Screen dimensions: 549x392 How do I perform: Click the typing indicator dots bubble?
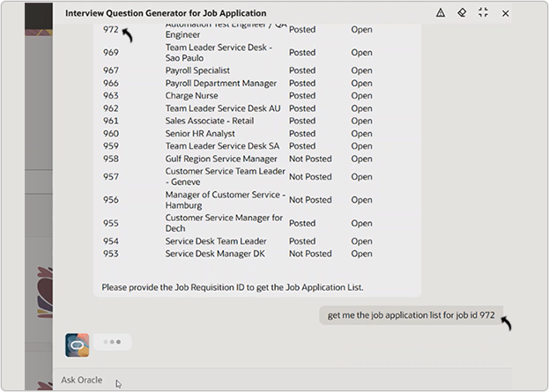(113, 342)
